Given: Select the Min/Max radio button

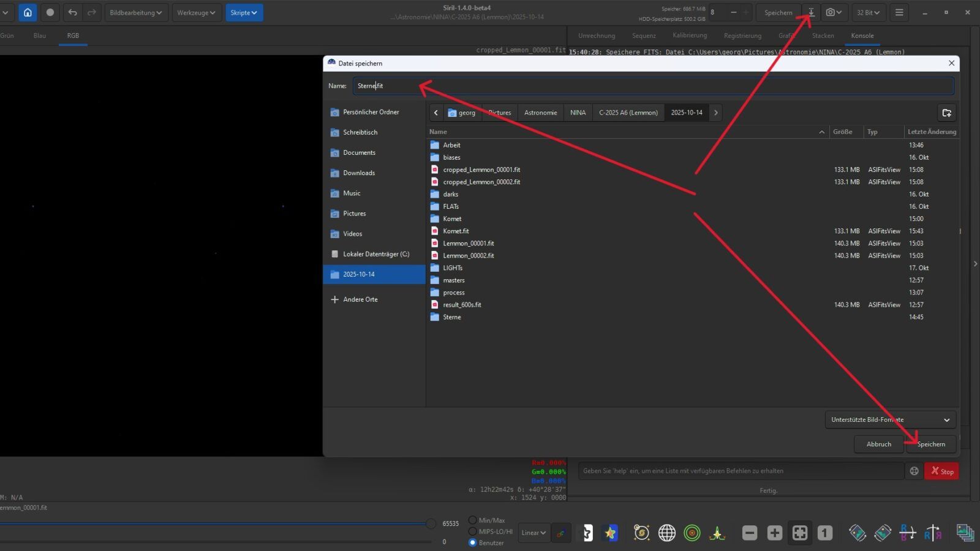Looking at the screenshot, I should tap(472, 520).
